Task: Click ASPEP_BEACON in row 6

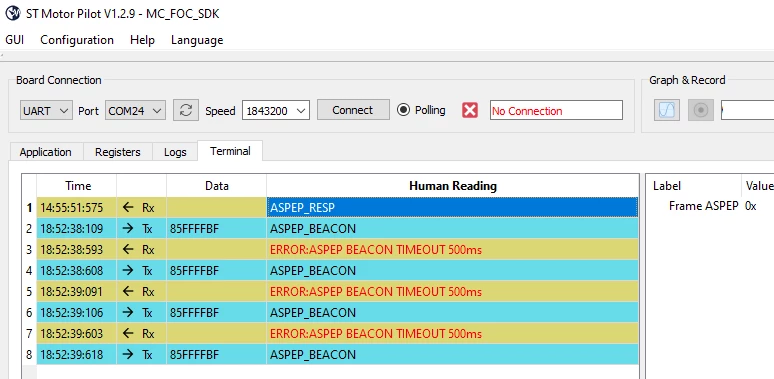Action: 453,312
